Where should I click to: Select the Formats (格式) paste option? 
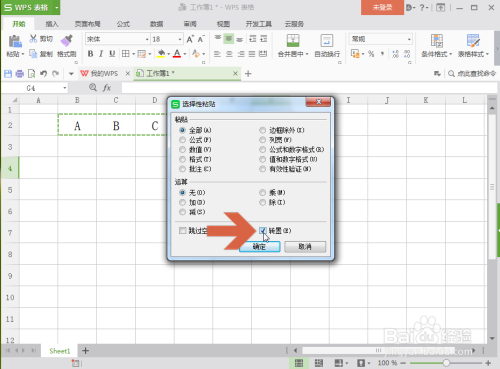(182, 159)
